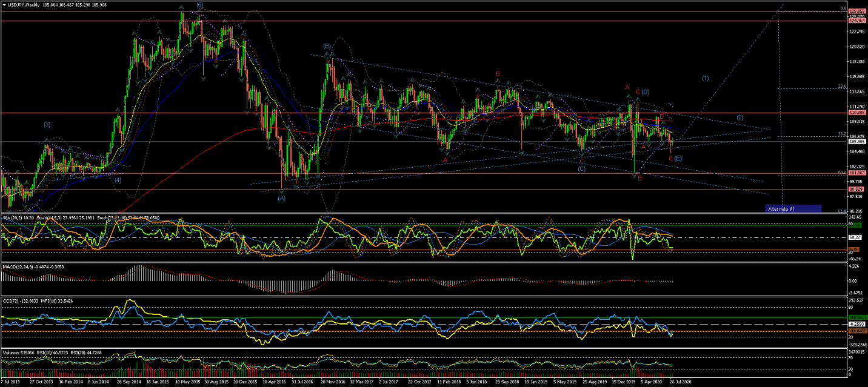Viewport: 868px width, 387px height.
Task: Open the USDJPY,Weekly chart dropdown arrow
Action: tap(4, 4)
